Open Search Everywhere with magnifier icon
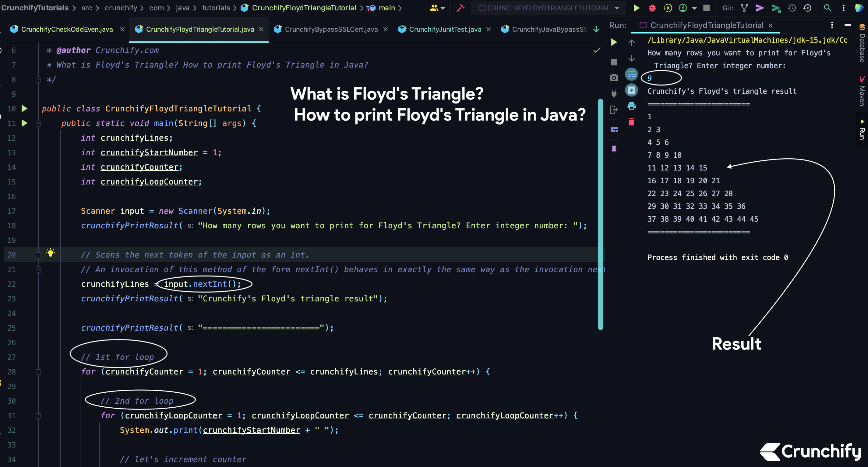This screenshot has width=868, height=467. coord(827,8)
